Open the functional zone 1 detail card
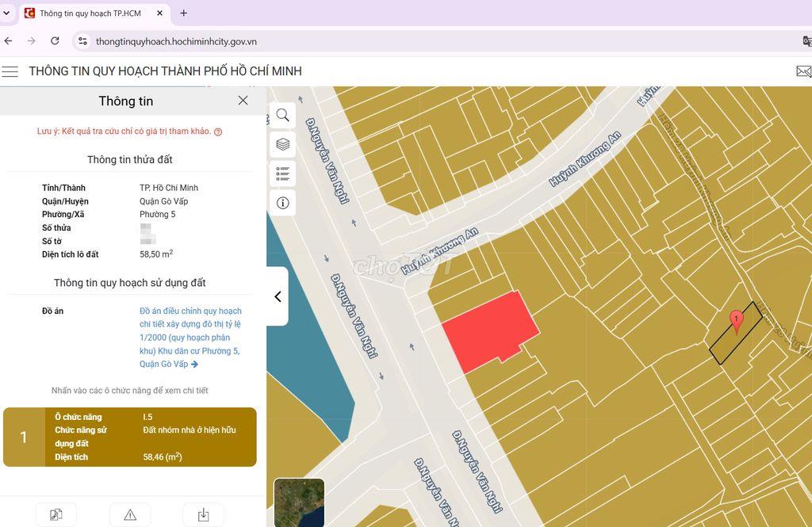The width and height of the screenshot is (812, 527). click(x=130, y=437)
